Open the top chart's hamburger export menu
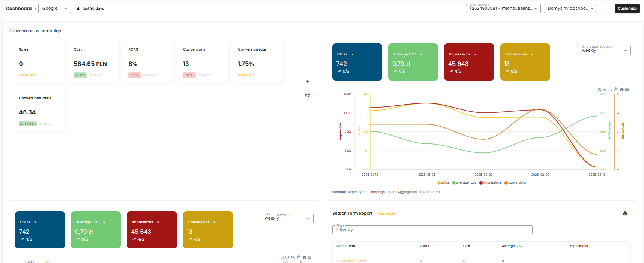Image resolution: width=644 pixels, height=263 pixels. [x=627, y=90]
